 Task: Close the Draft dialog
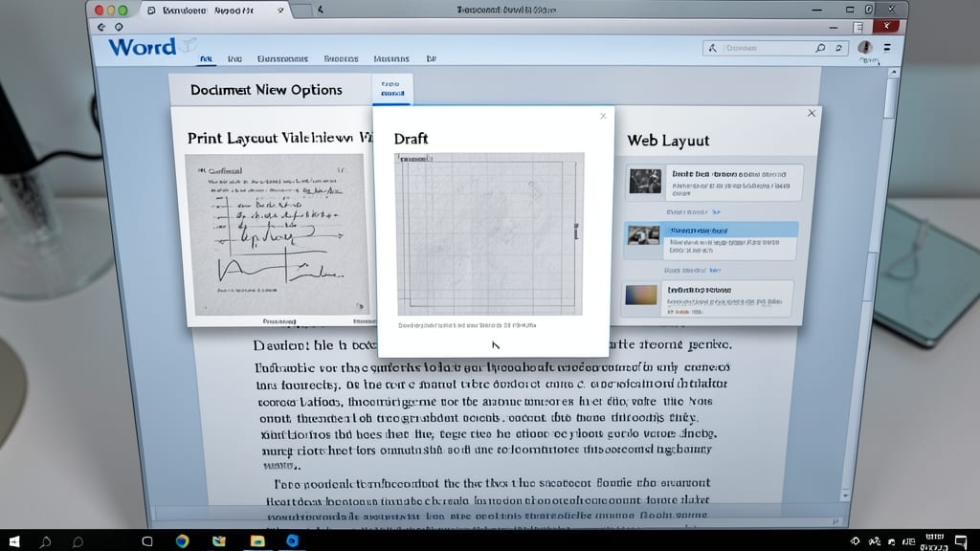tap(603, 116)
